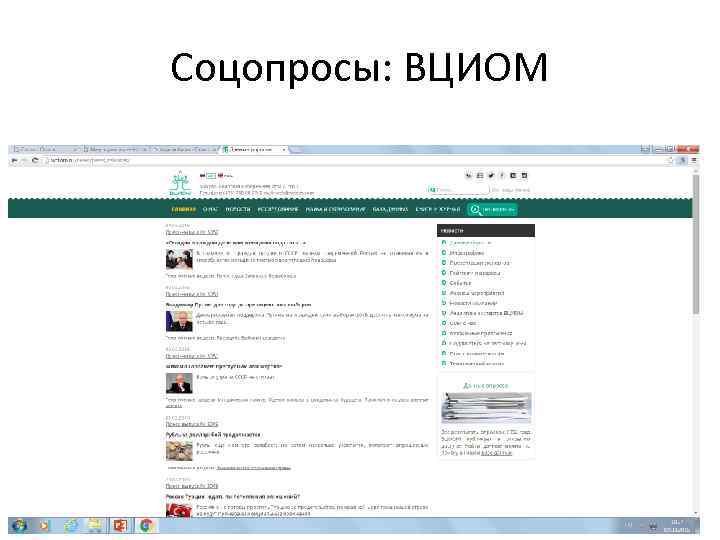Switch to the second browser tab
Image resolution: width=720 pixels, height=540 pixels.
tap(115, 149)
